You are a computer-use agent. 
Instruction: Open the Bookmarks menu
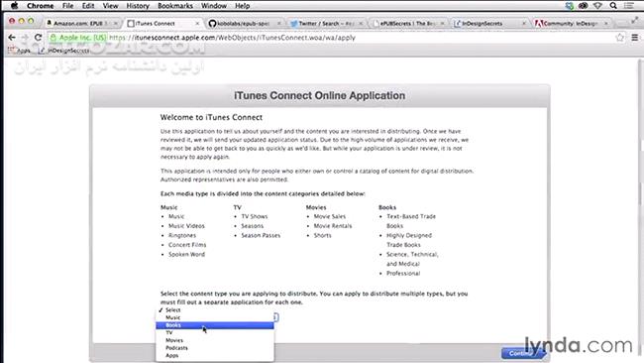(175, 6)
